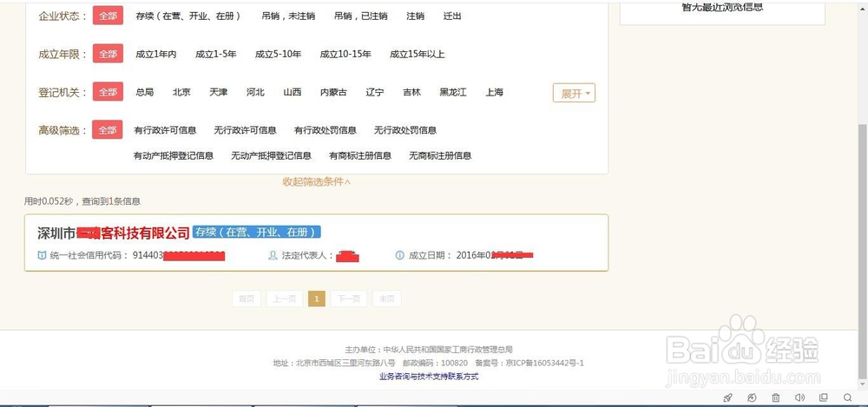
Task: Click the 统一社会信用代码 number text
Action: coord(179,256)
